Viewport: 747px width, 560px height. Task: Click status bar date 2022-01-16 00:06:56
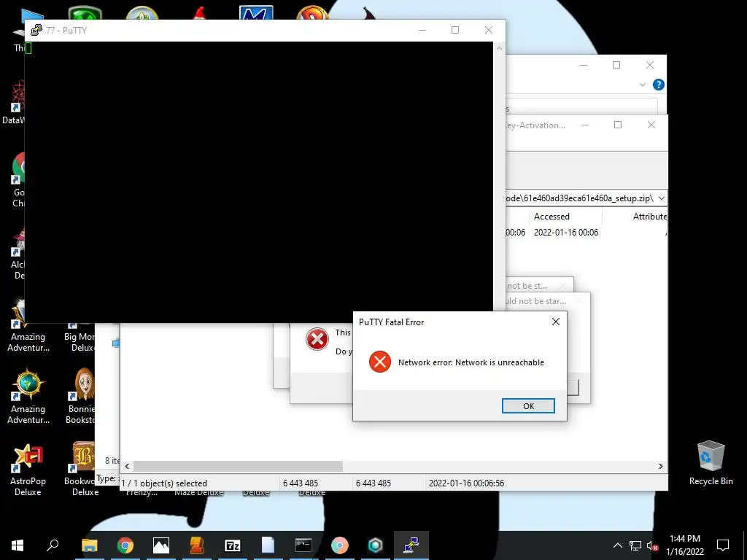click(x=466, y=483)
